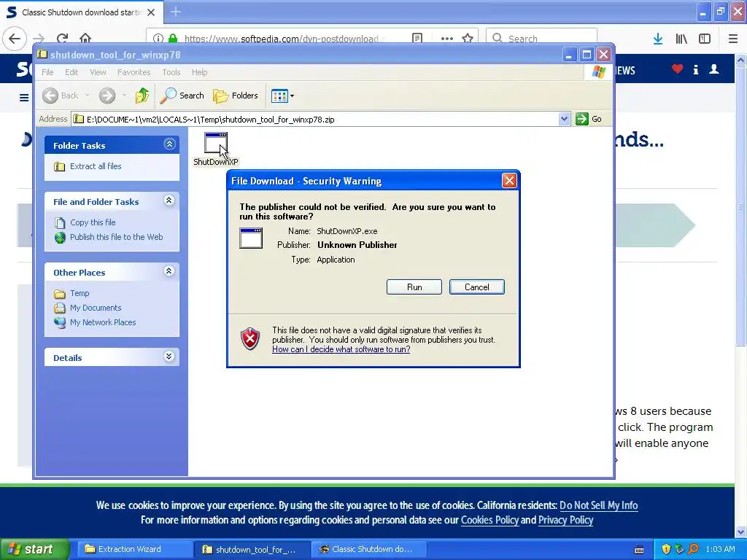The width and height of the screenshot is (747, 560).
Task: Open the Edit menu in Explorer window
Action: (x=71, y=72)
